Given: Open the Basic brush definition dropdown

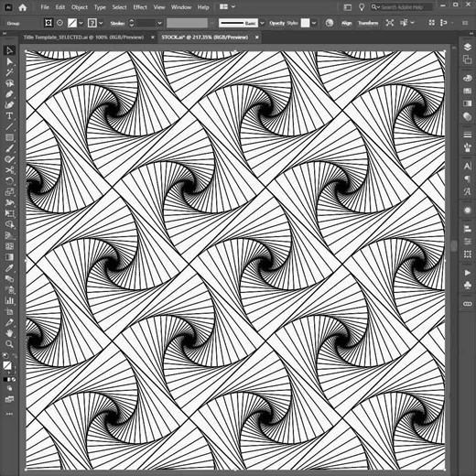Looking at the screenshot, I should tap(262, 23).
